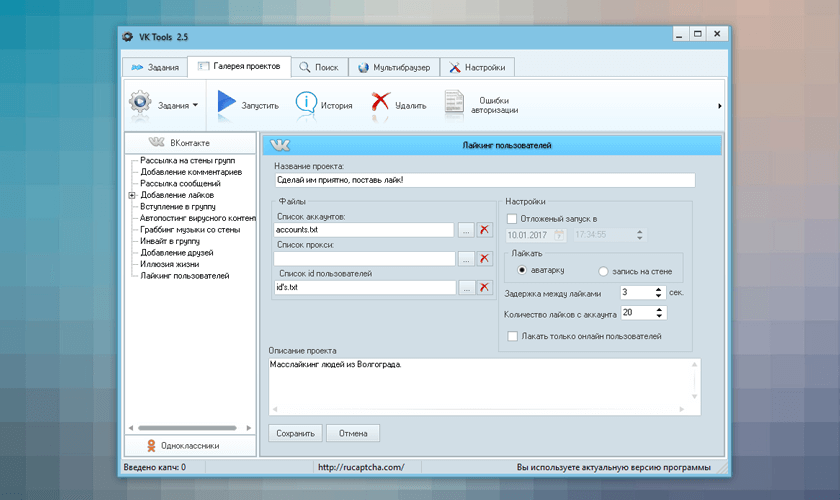The height and width of the screenshot is (500, 840).
Task: Open the Настройки tab
Action: click(x=477, y=68)
